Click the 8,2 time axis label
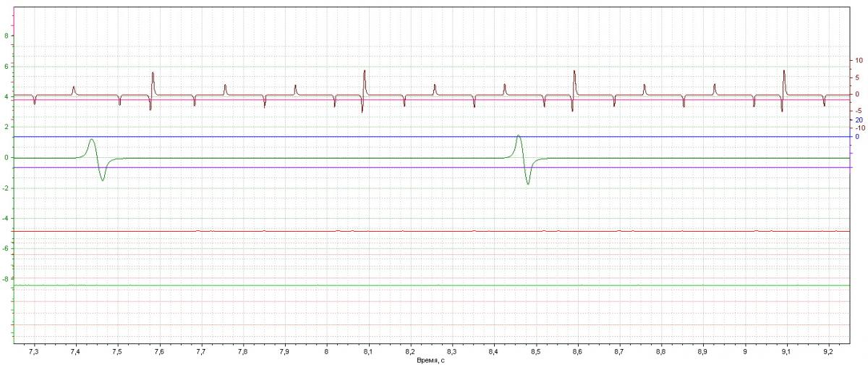The height and width of the screenshot is (365, 868). [x=410, y=351]
